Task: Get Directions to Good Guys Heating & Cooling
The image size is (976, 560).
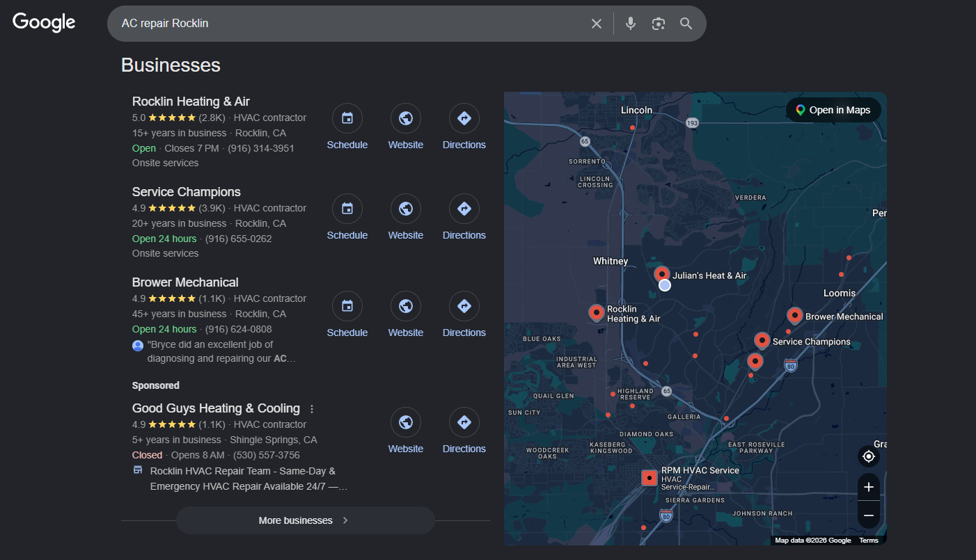Action: pyautogui.click(x=464, y=422)
